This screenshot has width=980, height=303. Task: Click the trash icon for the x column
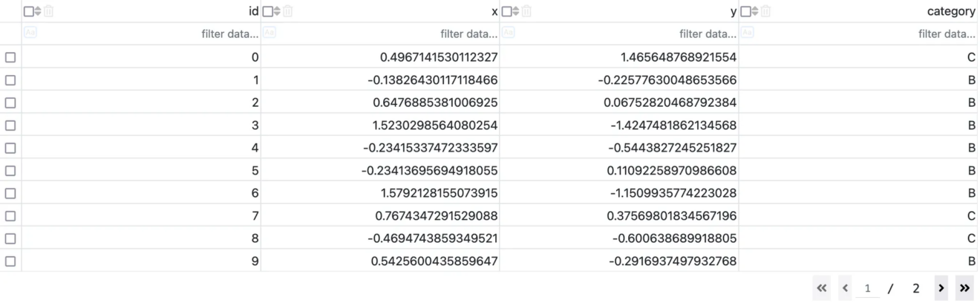(x=287, y=11)
